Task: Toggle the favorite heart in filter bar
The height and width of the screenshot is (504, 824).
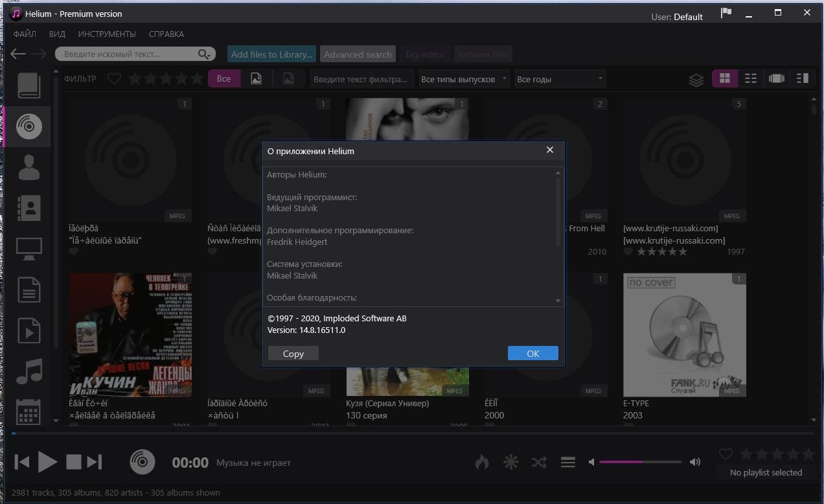Action: point(114,79)
